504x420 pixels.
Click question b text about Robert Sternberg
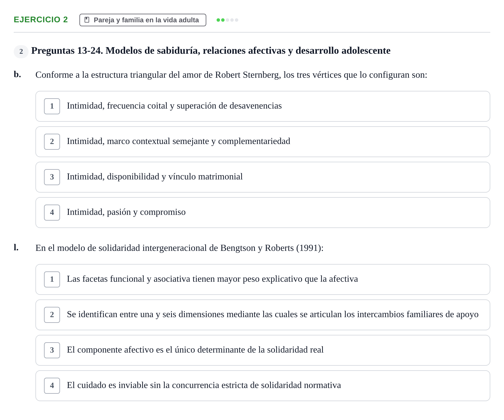(231, 75)
